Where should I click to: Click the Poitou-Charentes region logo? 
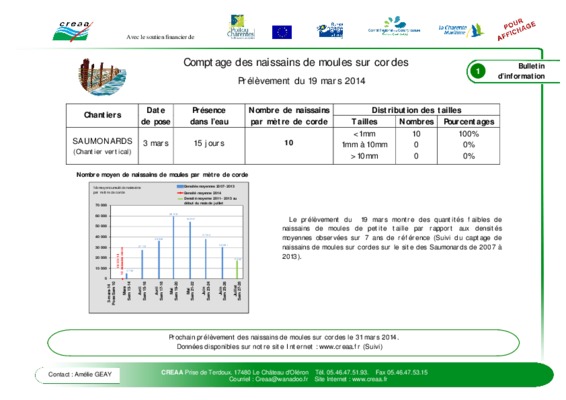241,27
